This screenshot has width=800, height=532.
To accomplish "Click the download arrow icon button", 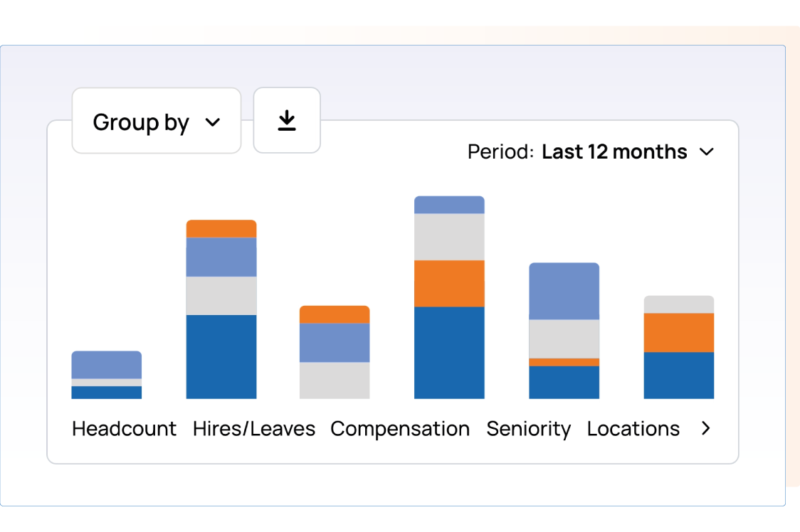I will [287, 121].
